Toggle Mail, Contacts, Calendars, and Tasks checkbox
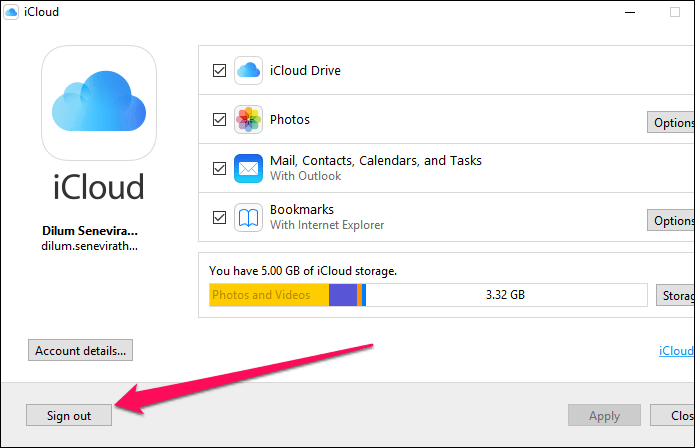695x448 pixels. pyautogui.click(x=219, y=168)
